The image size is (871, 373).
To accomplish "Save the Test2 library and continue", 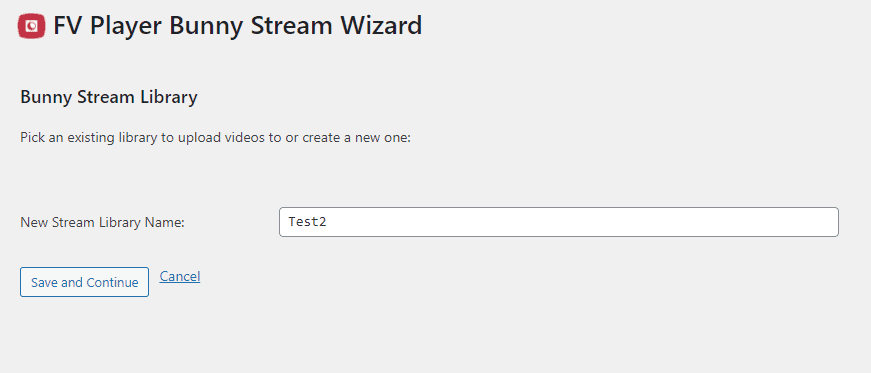I will (x=84, y=282).
